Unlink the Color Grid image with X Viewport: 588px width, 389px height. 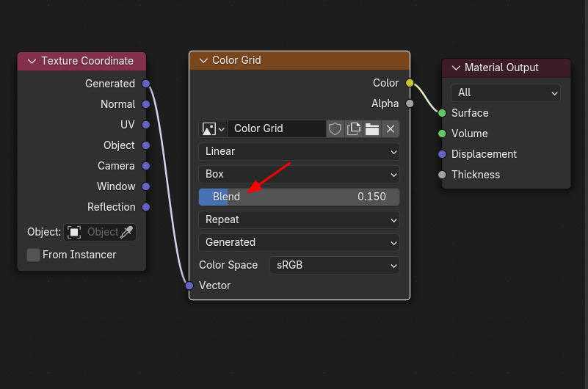pyautogui.click(x=391, y=129)
